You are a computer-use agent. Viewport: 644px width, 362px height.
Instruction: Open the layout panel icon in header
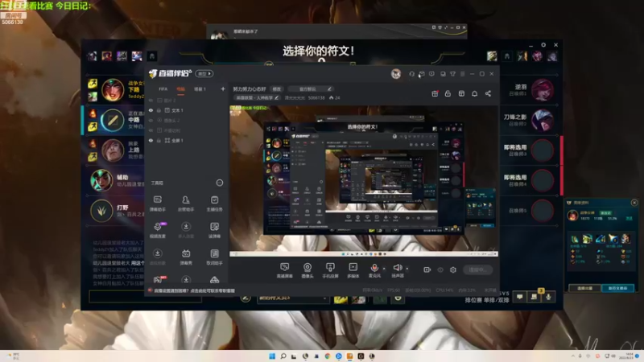click(461, 93)
